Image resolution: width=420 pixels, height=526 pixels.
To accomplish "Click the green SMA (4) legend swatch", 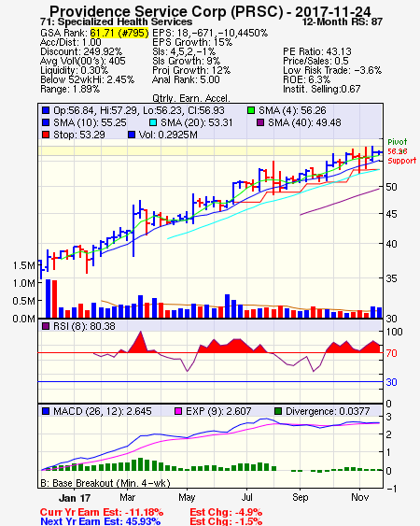I will (x=251, y=110).
